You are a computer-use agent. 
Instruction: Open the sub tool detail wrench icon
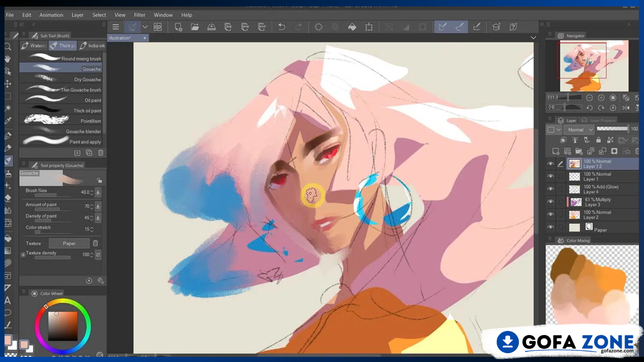click(101, 281)
